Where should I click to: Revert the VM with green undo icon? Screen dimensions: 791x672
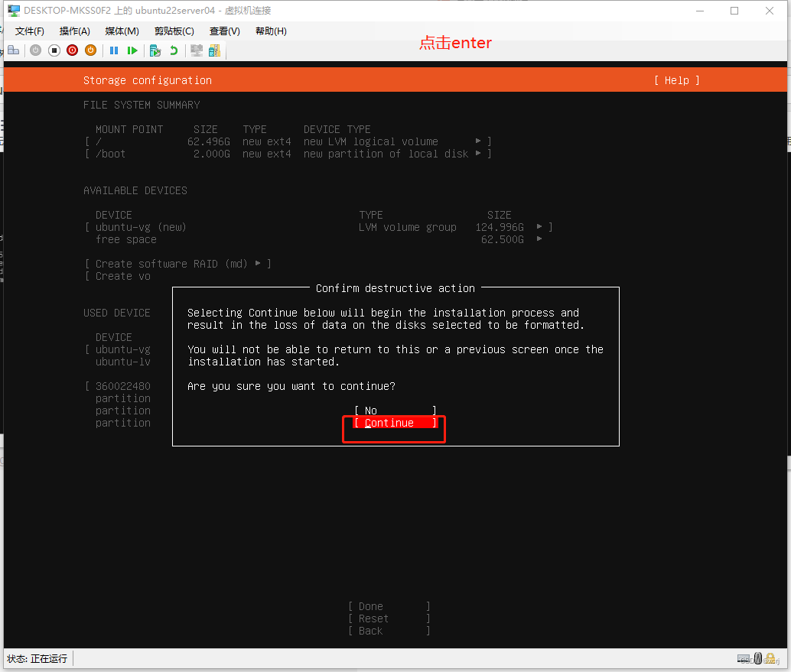tap(174, 50)
